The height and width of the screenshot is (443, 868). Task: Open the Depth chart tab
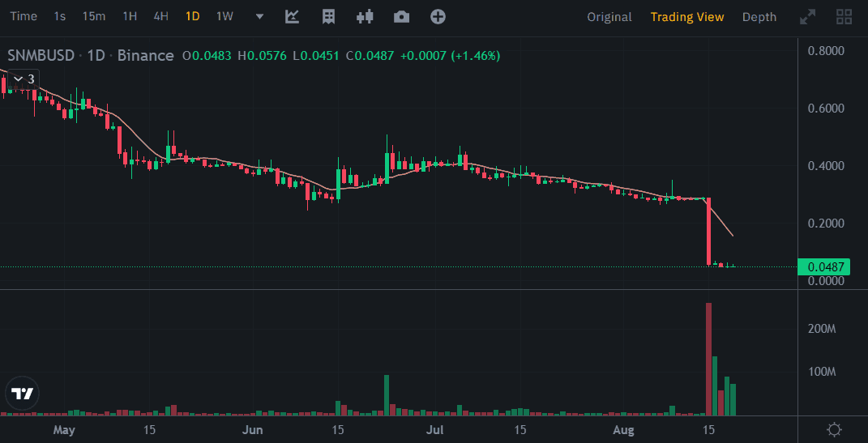(x=759, y=16)
